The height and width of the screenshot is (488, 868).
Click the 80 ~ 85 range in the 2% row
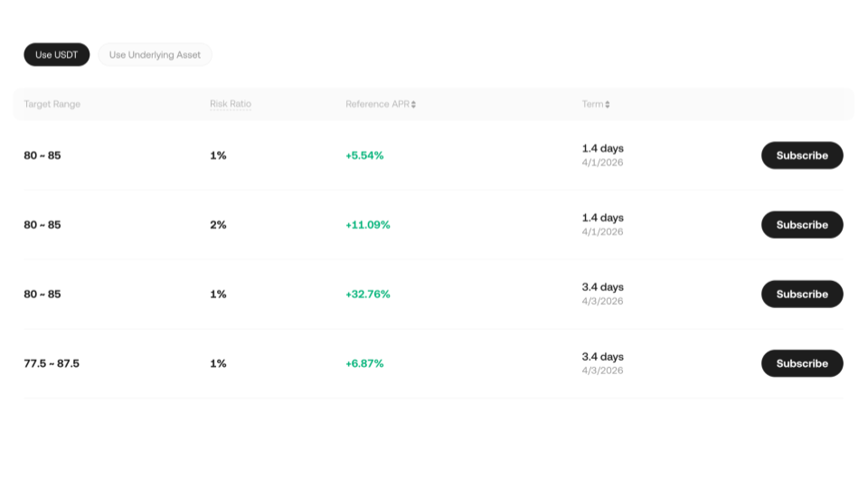click(x=42, y=225)
